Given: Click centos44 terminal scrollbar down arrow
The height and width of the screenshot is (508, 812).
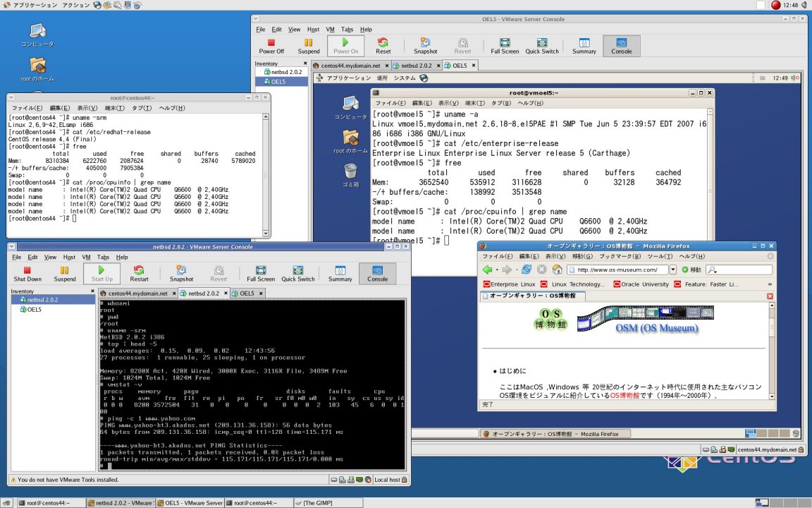Looking at the screenshot, I should 266,234.
